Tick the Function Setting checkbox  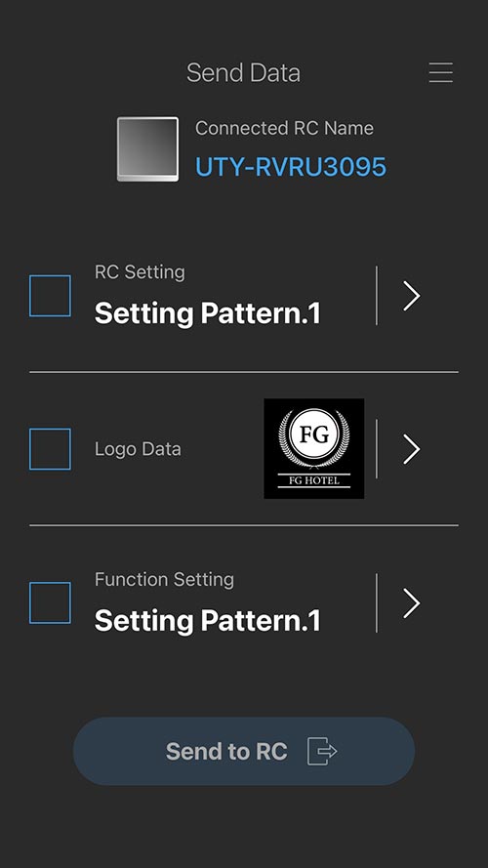[50, 602]
